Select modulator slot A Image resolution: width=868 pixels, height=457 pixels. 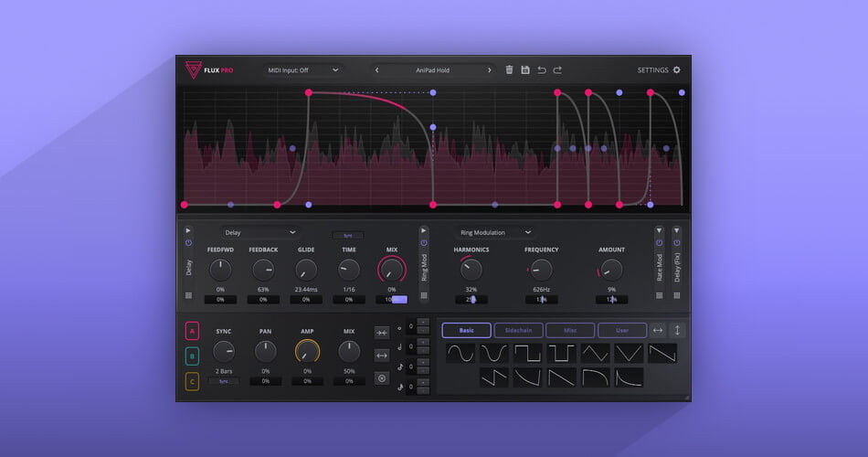[192, 331]
